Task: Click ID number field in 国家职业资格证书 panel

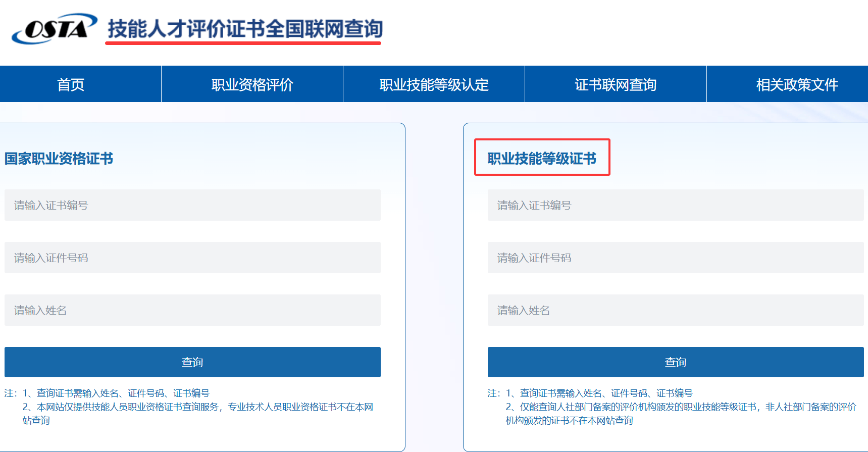Action: tap(192, 258)
